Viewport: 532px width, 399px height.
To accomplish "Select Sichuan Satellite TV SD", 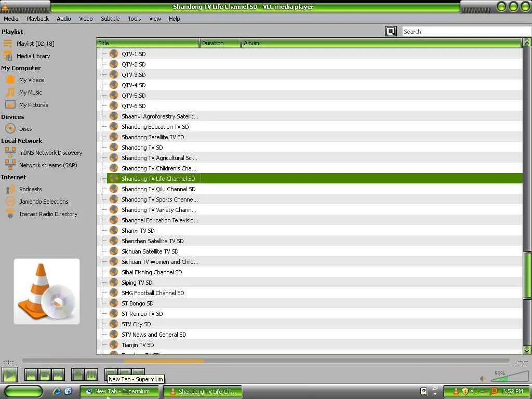I will (x=150, y=251).
